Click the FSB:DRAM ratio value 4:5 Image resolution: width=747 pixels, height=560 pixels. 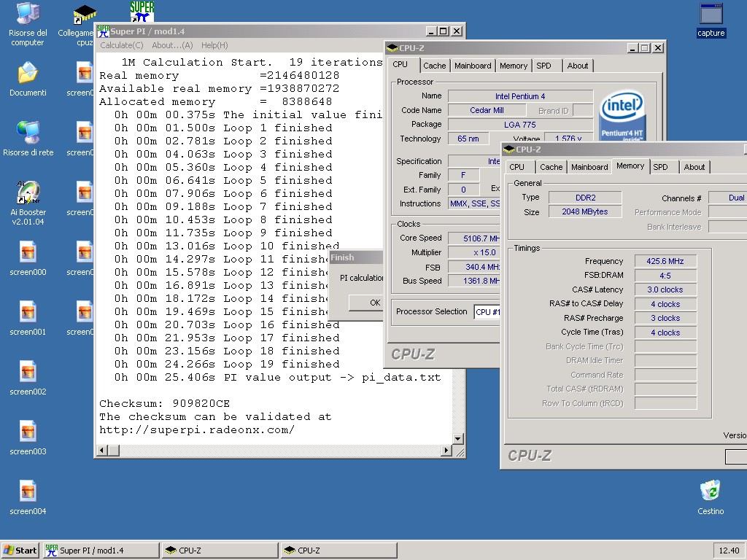[665, 275]
